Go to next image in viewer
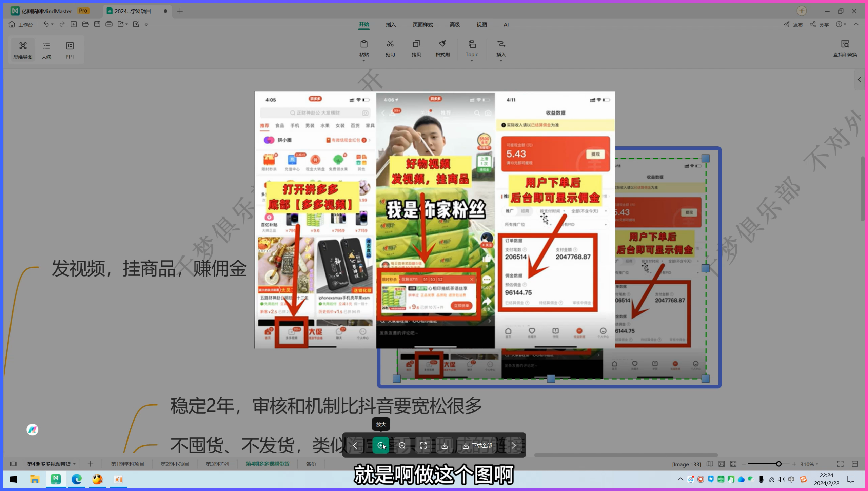Image resolution: width=868 pixels, height=491 pixels. click(x=514, y=445)
